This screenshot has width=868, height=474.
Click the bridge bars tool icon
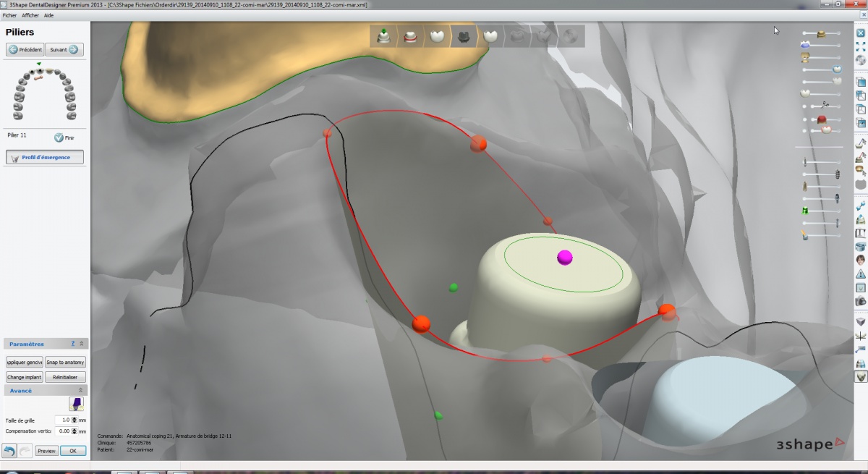pos(861,233)
